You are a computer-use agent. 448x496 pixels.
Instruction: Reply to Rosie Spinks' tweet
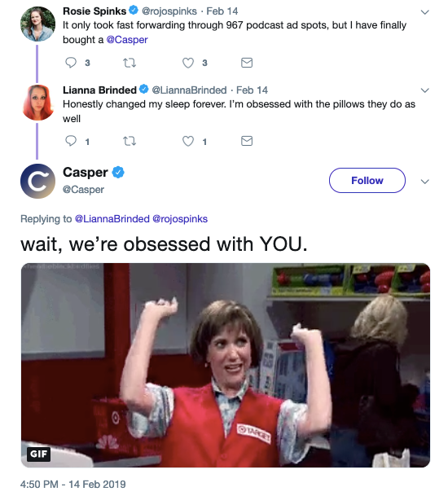[71, 63]
